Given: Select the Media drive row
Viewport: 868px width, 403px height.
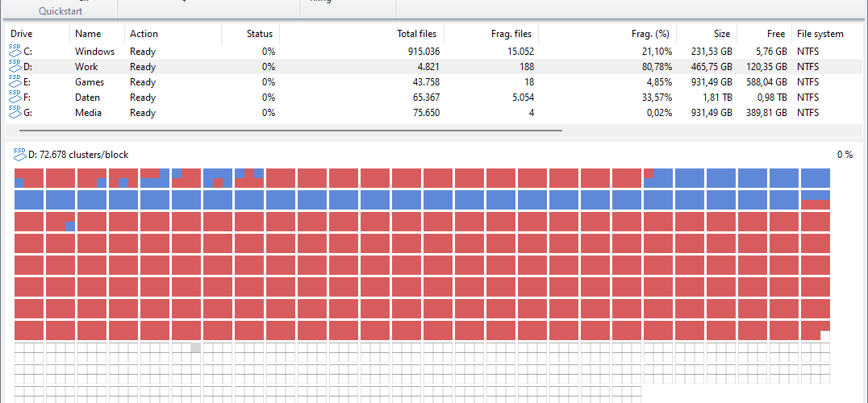Looking at the screenshot, I should 433,113.
